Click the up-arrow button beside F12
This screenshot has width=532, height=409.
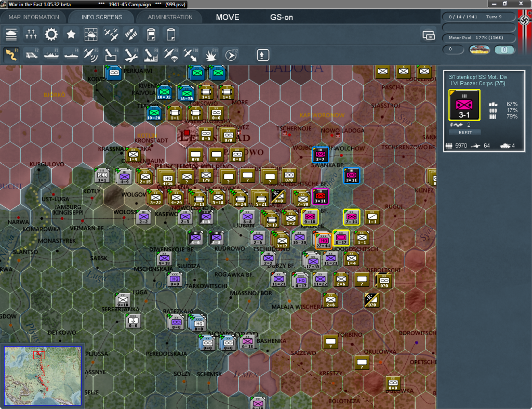262,55
